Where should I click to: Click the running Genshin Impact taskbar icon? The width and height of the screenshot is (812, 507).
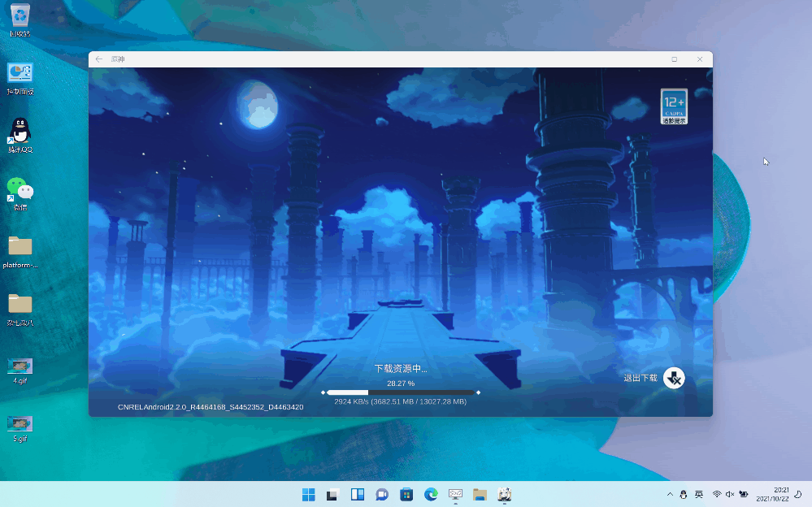504,493
